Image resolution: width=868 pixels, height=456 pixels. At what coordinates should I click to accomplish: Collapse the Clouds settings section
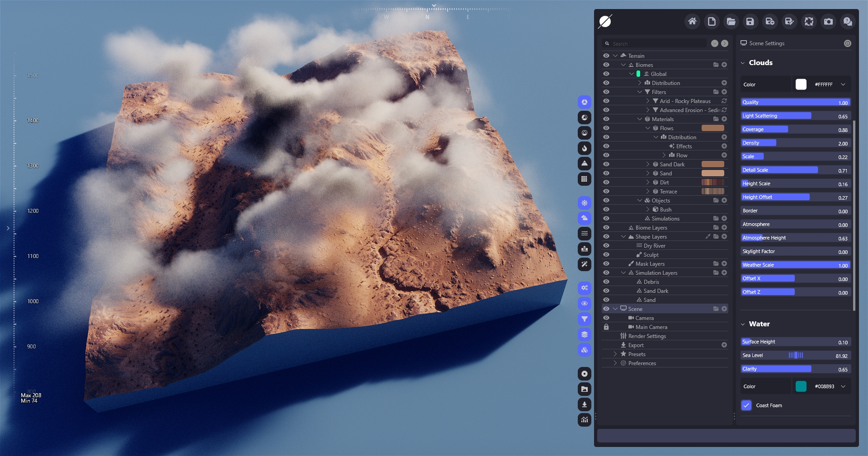point(743,63)
